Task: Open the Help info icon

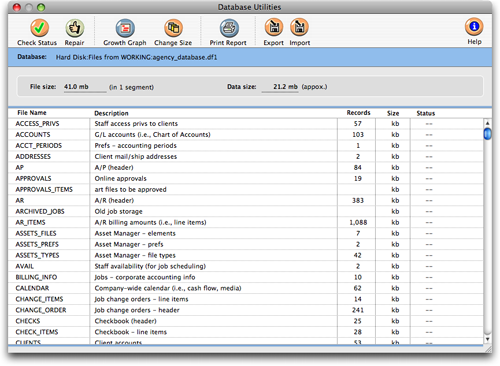Action: point(474,27)
